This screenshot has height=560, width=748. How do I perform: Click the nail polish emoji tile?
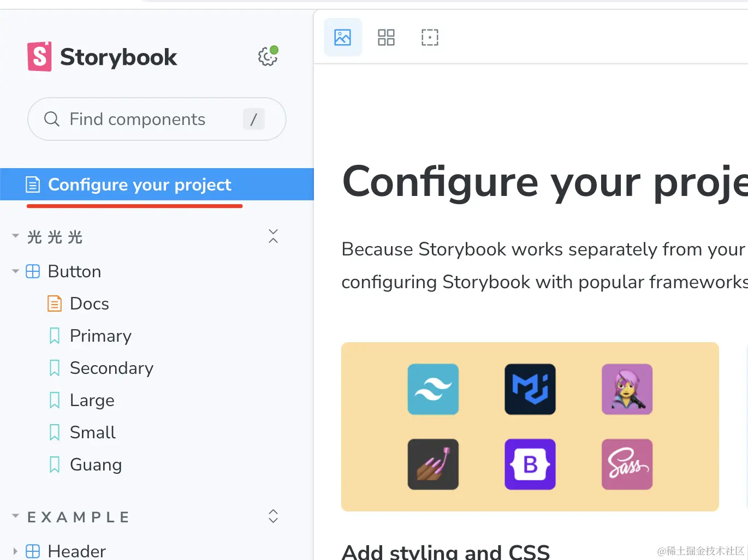(x=433, y=464)
